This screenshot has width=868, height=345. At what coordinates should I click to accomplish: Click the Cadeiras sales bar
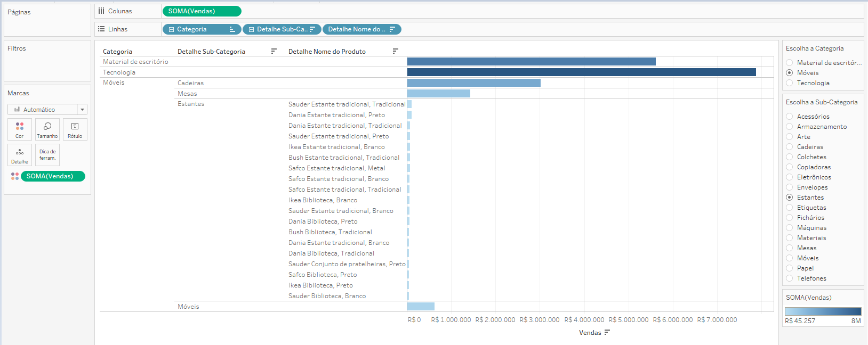click(x=473, y=83)
